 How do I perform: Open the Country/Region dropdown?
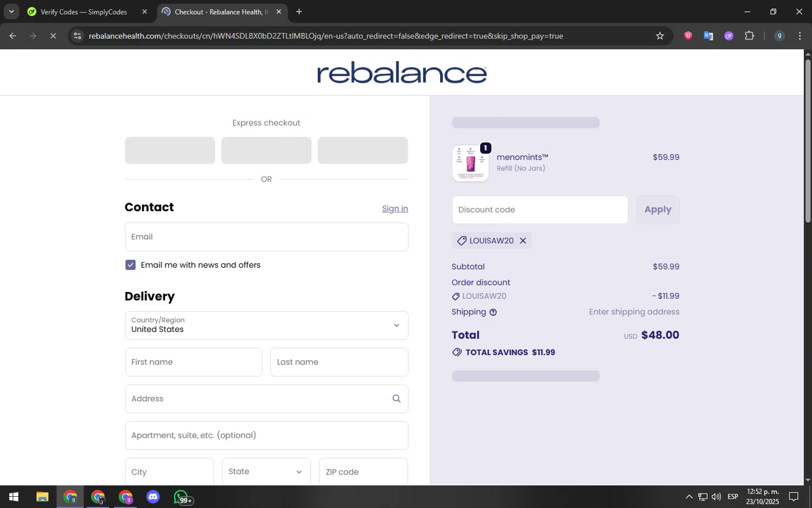[266, 325]
